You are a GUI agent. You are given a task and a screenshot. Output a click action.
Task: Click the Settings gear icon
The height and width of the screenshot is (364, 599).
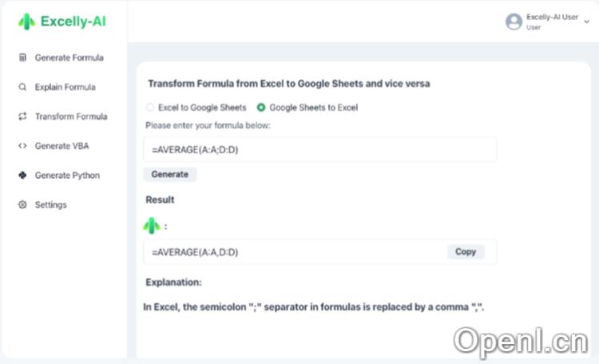tap(22, 205)
